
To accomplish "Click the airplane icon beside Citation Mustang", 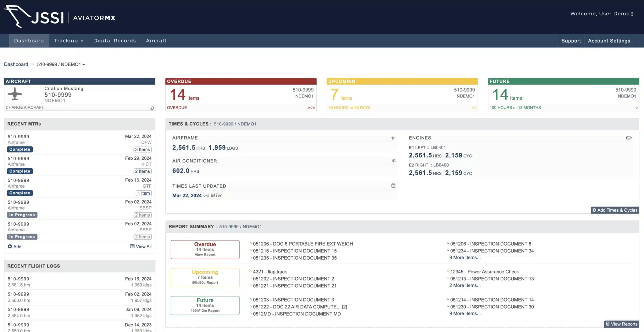I will click(15, 94).
